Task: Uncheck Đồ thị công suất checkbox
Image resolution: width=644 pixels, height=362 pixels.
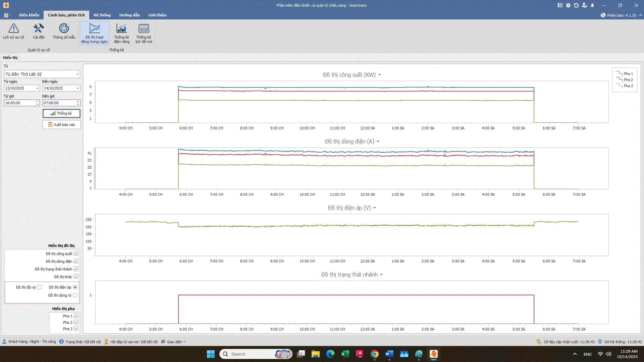Action: pos(76,254)
